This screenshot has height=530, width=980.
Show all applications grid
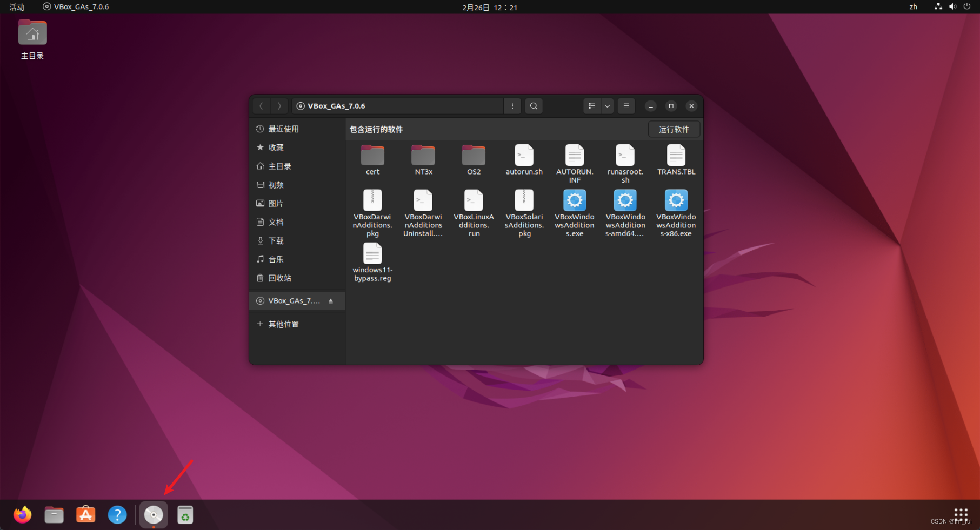pyautogui.click(x=961, y=514)
